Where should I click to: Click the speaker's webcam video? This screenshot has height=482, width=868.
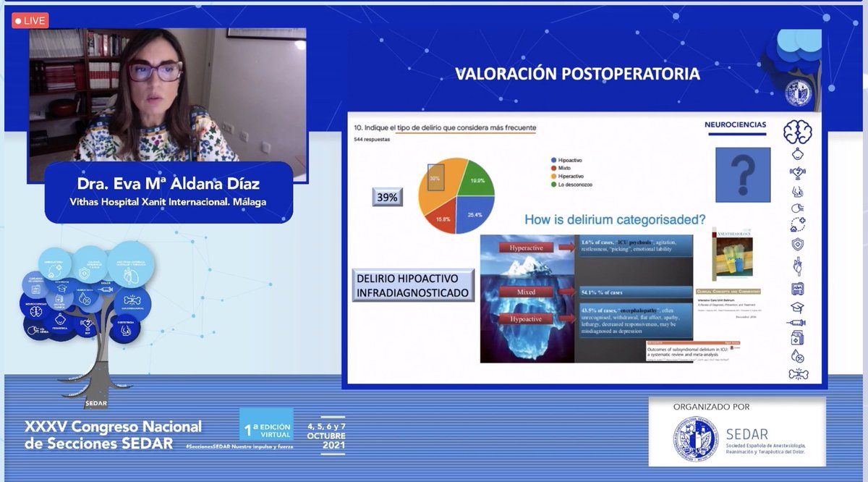[168, 95]
